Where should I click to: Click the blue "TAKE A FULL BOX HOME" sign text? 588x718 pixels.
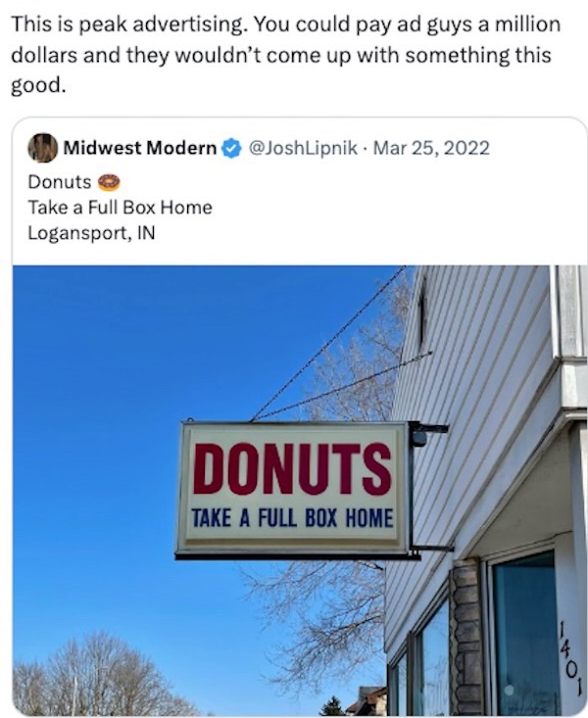coord(292,518)
